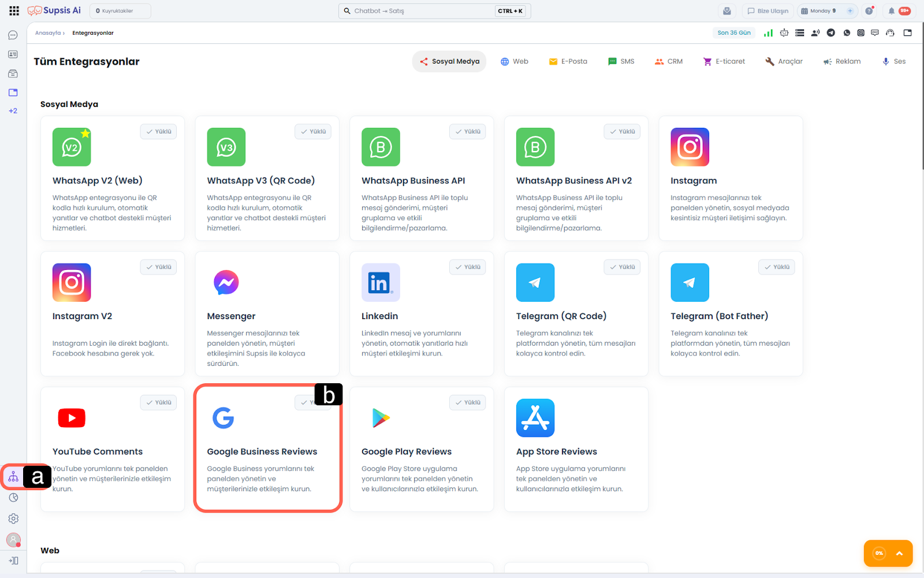The width and height of the screenshot is (924, 578).
Task: Click the Telegram icon in top toolbar
Action: pos(831,33)
